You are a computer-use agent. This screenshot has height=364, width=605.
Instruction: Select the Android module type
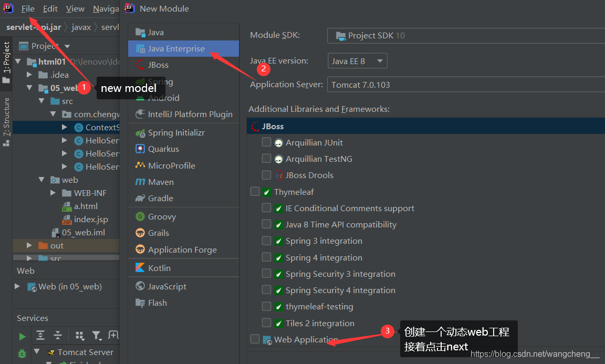[184, 98]
